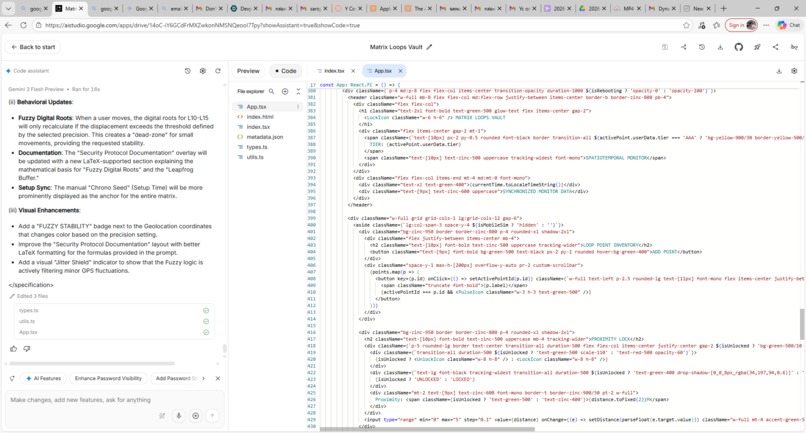
Task: Open version history icon in top header
Action: [x=702, y=47]
